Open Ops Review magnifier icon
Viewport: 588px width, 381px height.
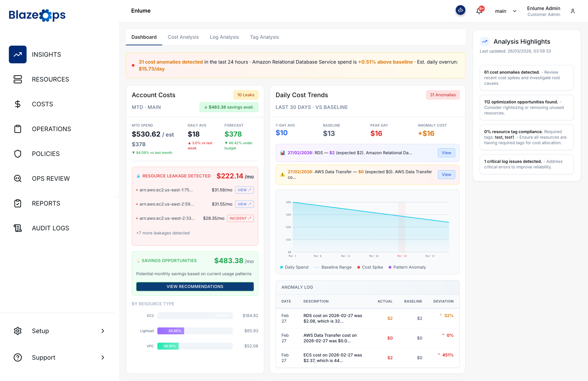pos(18,178)
